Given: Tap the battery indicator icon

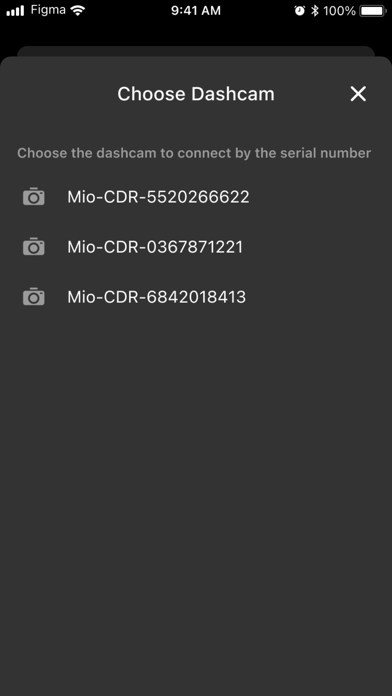Looking at the screenshot, I should pos(374,11).
